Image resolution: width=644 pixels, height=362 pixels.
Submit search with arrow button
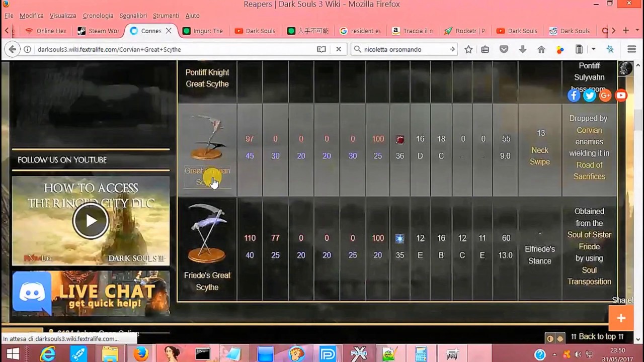[x=452, y=49]
